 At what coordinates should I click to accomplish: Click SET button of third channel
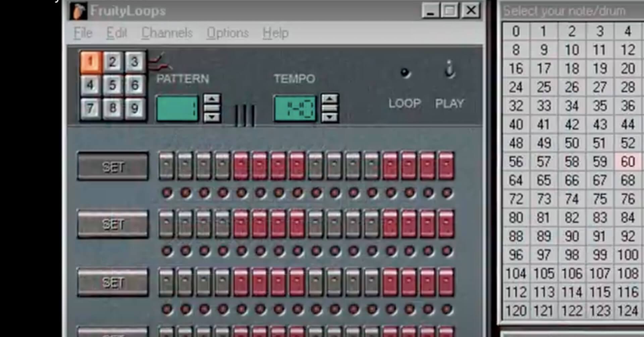113,282
